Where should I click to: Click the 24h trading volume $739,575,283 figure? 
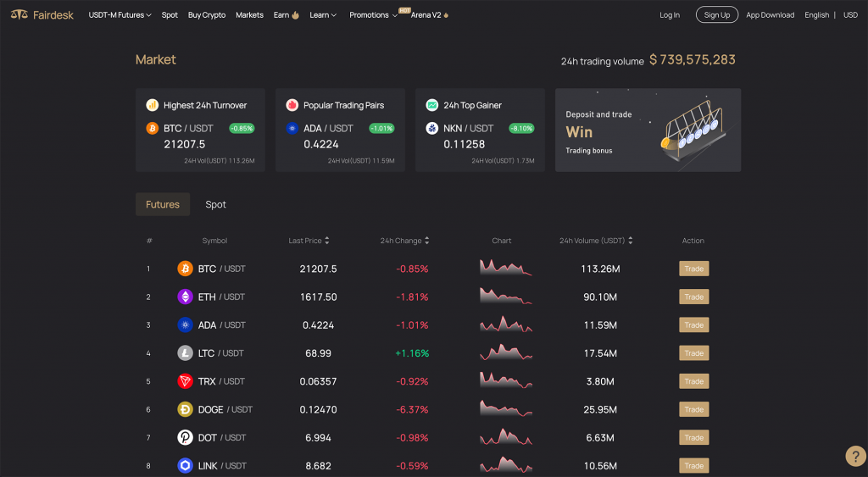[692, 60]
